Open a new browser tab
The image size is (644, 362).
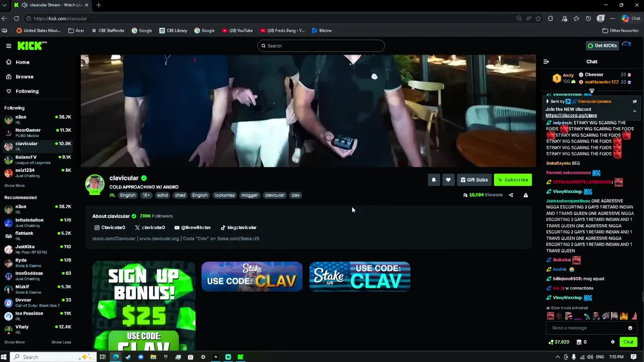pos(99,5)
